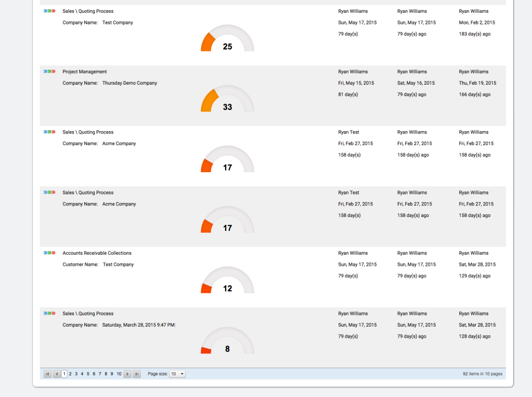The width and height of the screenshot is (532, 397).
Task: Click the 'Sat, May 16, 2015' date
Action: [416, 83]
